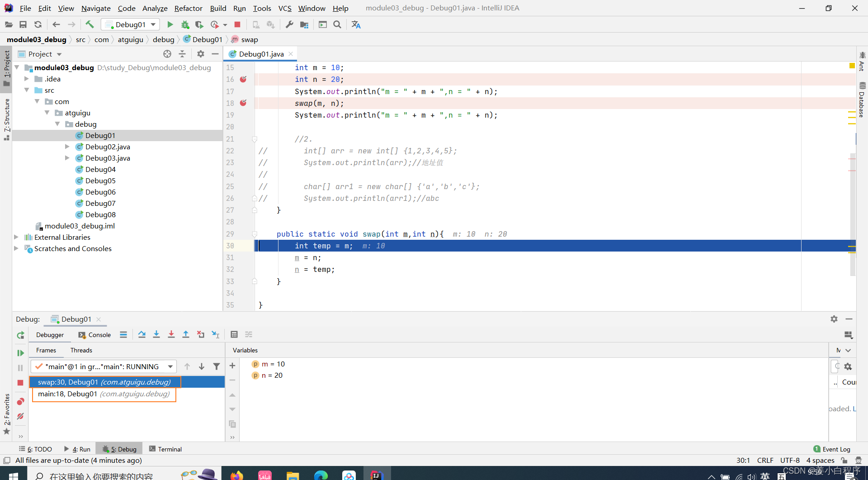Change UTF-8 encoding in status bar

790,460
